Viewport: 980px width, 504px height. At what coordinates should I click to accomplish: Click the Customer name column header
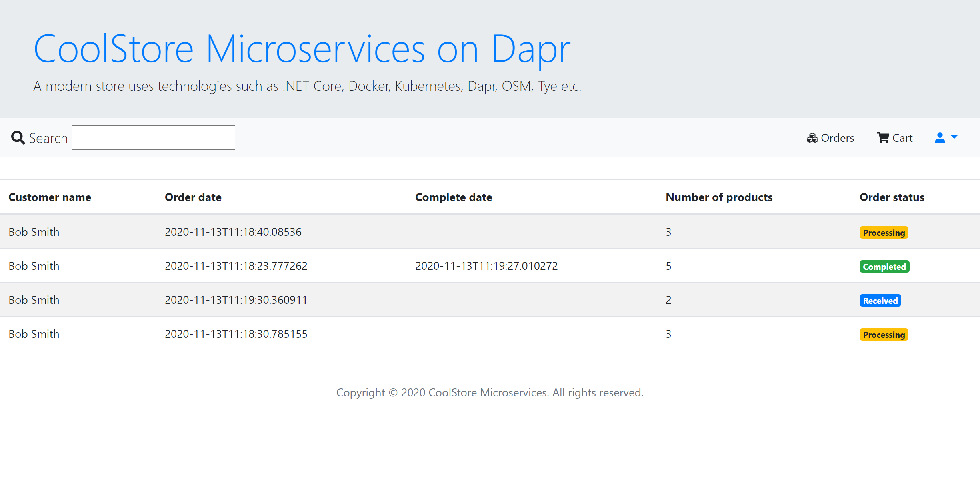[x=50, y=197]
